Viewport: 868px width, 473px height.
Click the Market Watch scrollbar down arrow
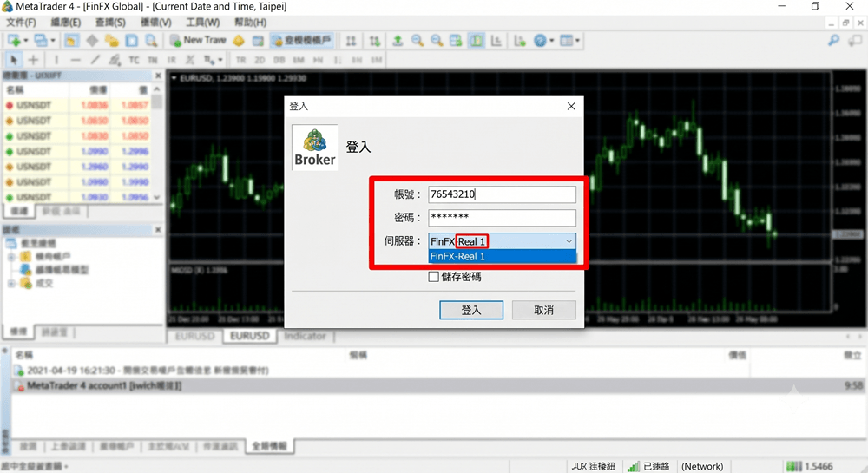tap(157, 197)
